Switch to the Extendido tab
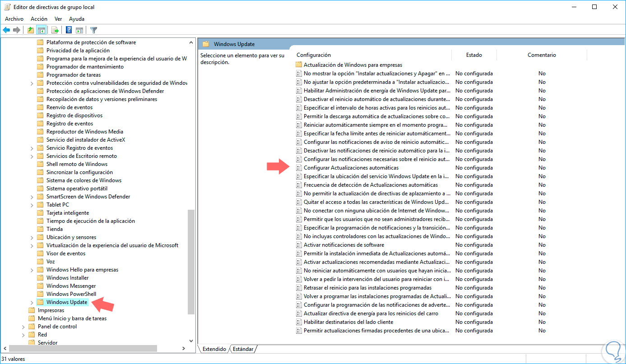 tap(214, 349)
